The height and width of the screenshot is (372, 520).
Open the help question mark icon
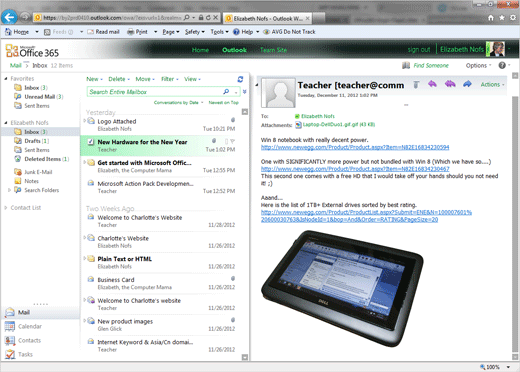[502, 65]
